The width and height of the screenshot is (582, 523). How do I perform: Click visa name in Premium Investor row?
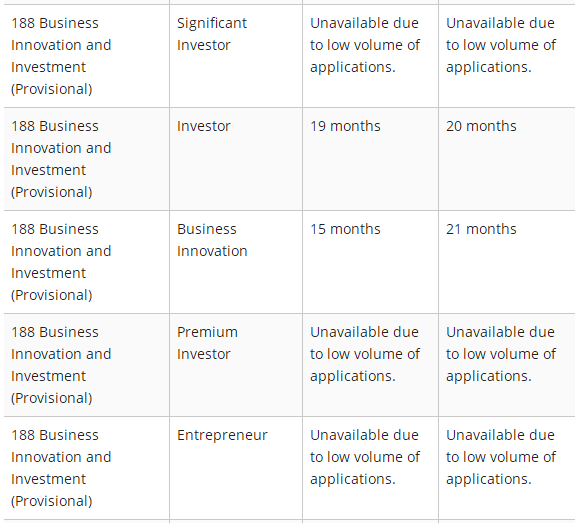[61, 365]
